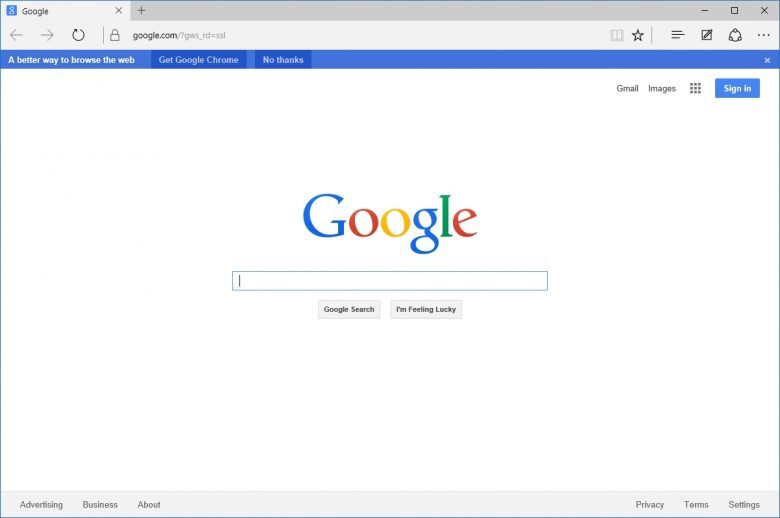This screenshot has width=780, height=518.
Task: Make a Web Note pen icon
Action: pyautogui.click(x=706, y=35)
